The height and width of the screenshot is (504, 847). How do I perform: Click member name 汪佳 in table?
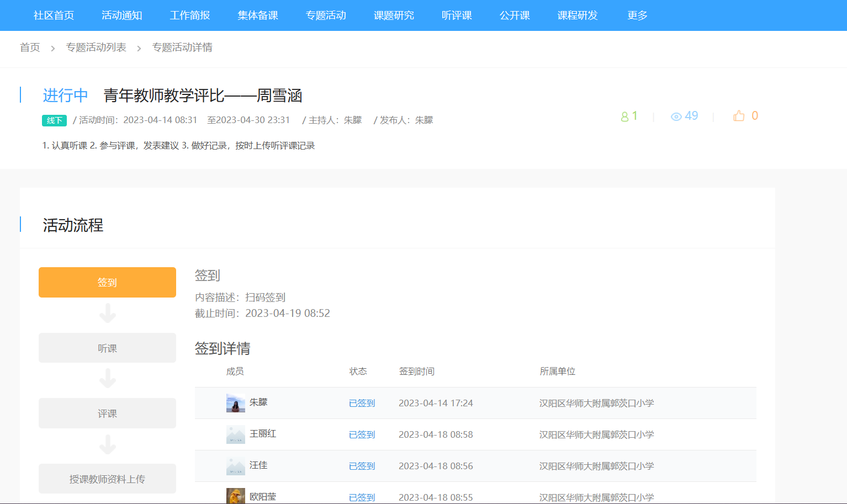258,465
